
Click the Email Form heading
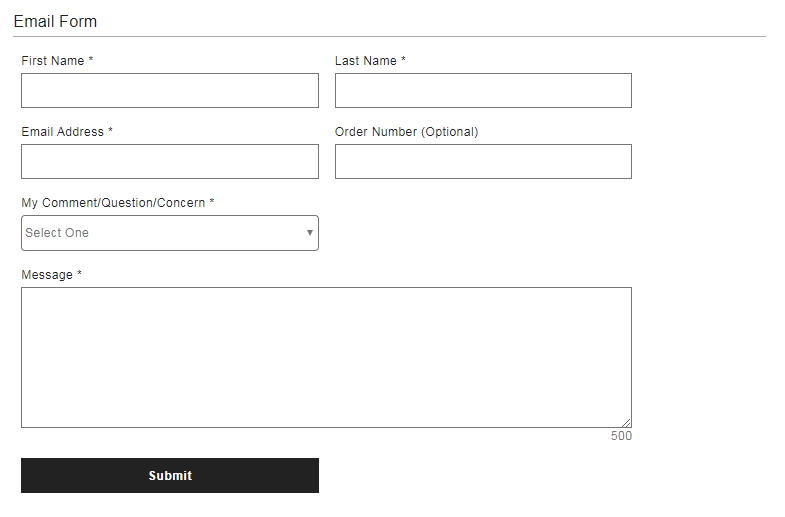[x=55, y=22]
